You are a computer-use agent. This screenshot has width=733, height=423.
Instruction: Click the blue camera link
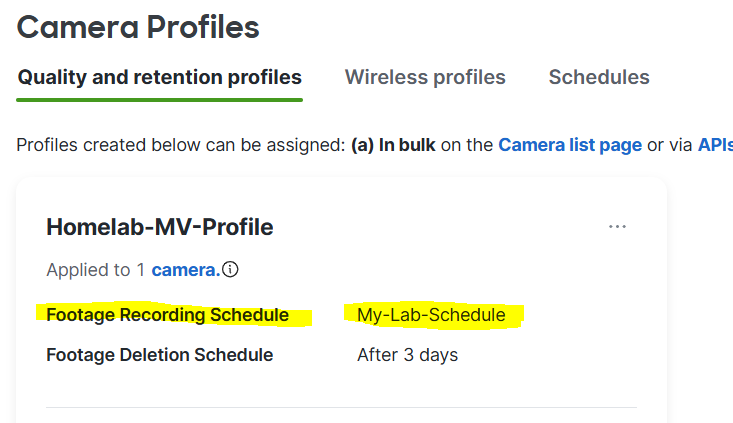coord(186,270)
